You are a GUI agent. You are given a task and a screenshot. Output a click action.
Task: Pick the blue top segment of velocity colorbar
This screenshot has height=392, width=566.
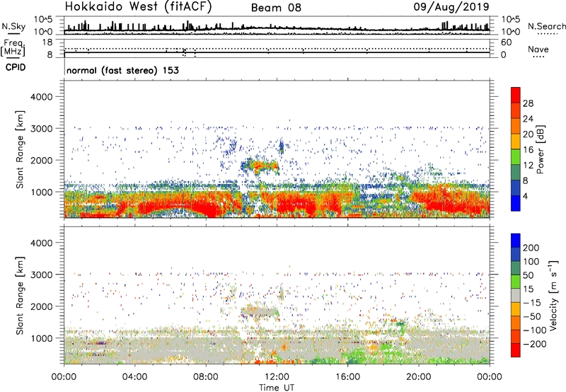pyautogui.click(x=516, y=241)
